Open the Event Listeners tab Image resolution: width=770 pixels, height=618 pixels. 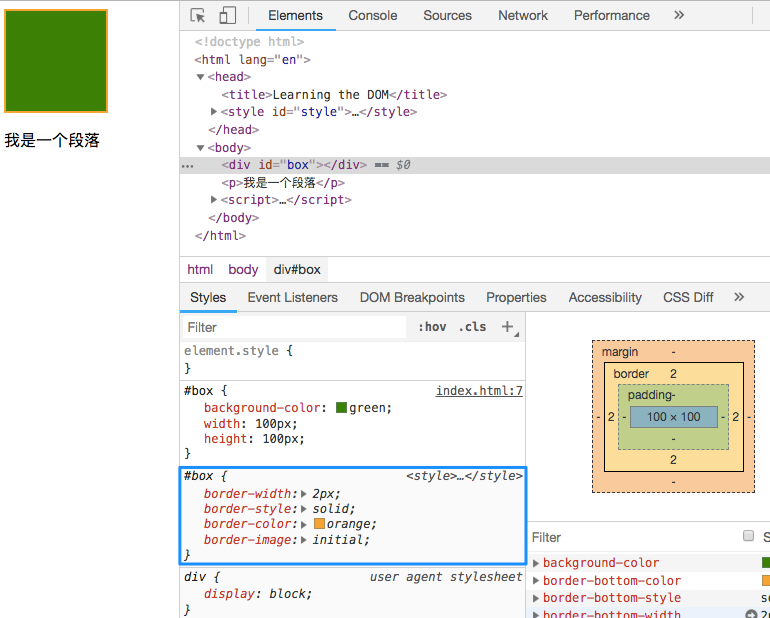click(x=292, y=297)
